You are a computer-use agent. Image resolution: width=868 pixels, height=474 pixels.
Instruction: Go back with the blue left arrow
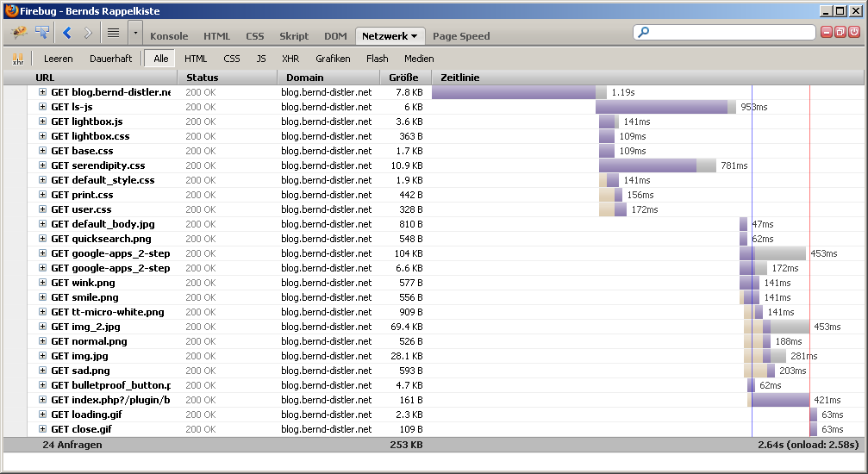[x=67, y=34]
